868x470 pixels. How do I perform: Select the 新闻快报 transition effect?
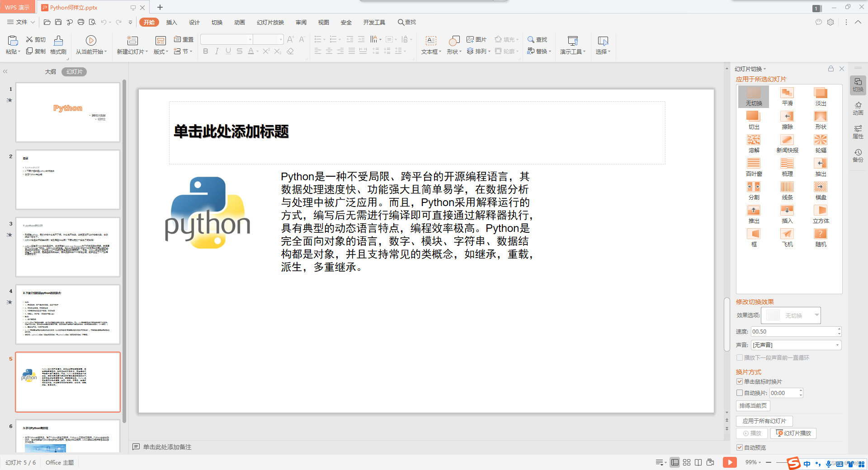tap(787, 144)
